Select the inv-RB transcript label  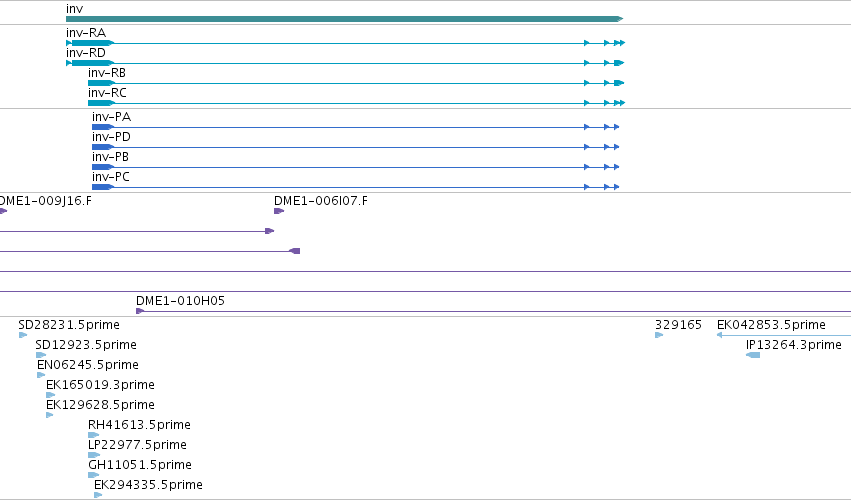click(x=107, y=73)
